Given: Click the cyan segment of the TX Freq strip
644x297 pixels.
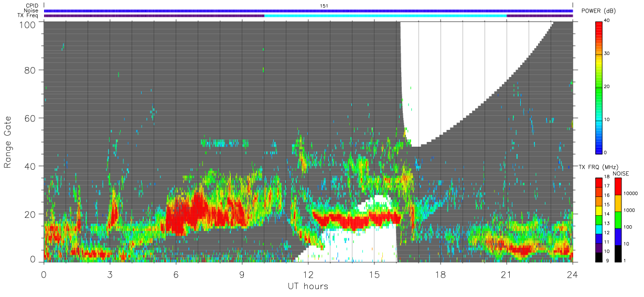Looking at the screenshot, I should tap(385, 16).
